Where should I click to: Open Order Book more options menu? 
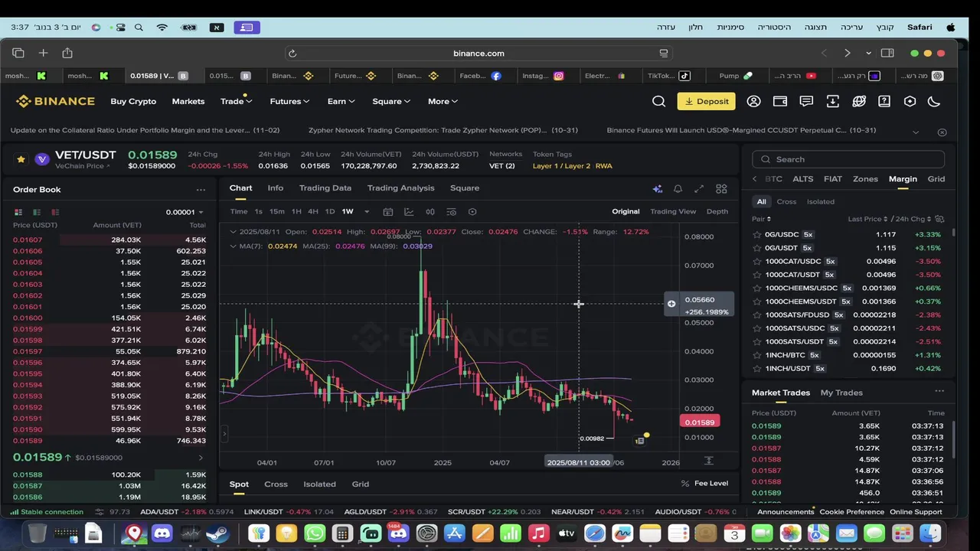coord(201,190)
